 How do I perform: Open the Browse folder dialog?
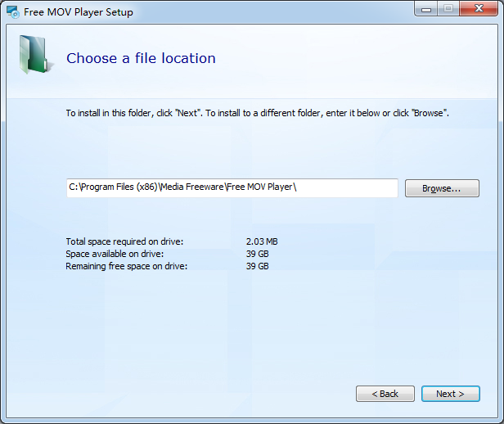click(442, 188)
